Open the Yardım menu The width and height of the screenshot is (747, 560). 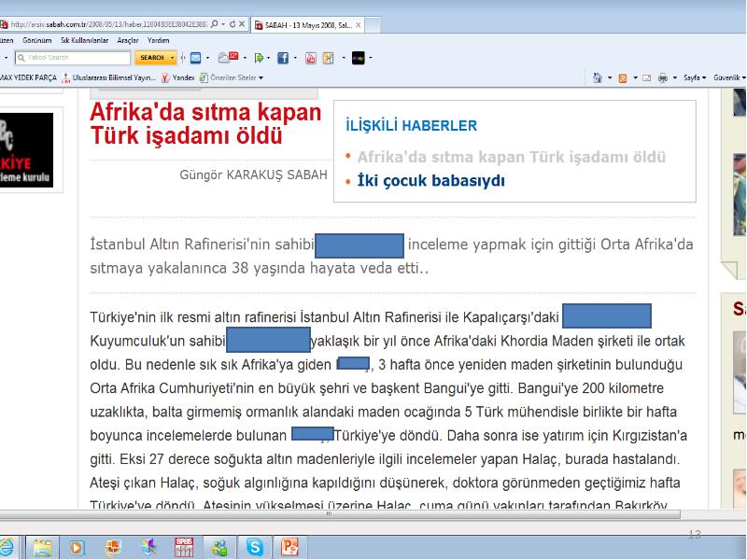coord(158,40)
